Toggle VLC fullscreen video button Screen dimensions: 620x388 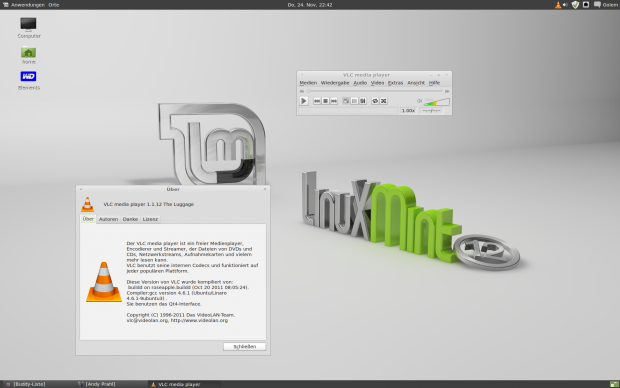pyautogui.click(x=346, y=101)
